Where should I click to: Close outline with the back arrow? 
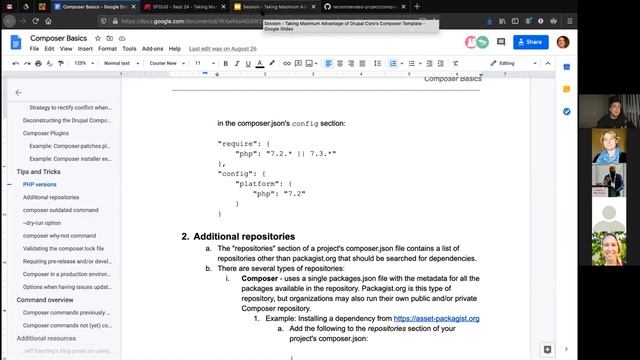(18, 93)
